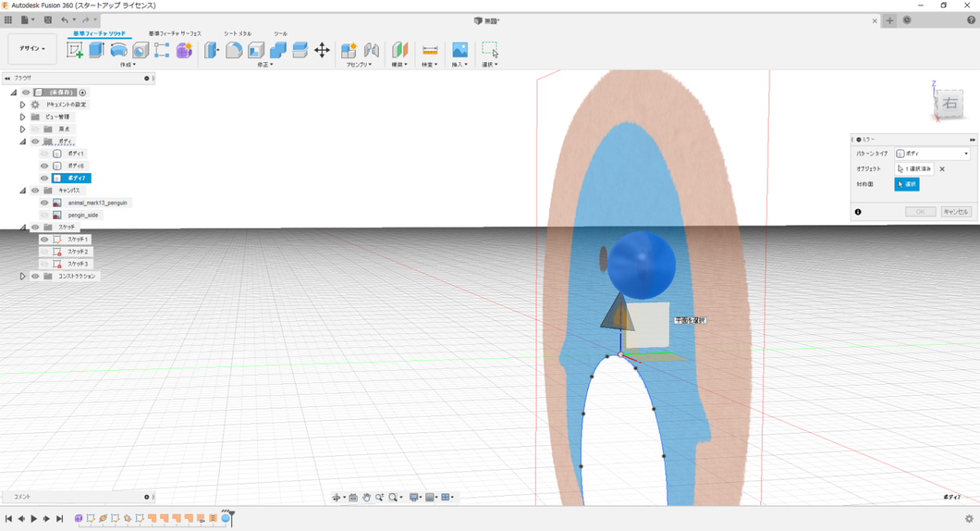Screen dimensions: 980x531
Task: Click the Look At icon in navigation bar
Action: [353, 497]
